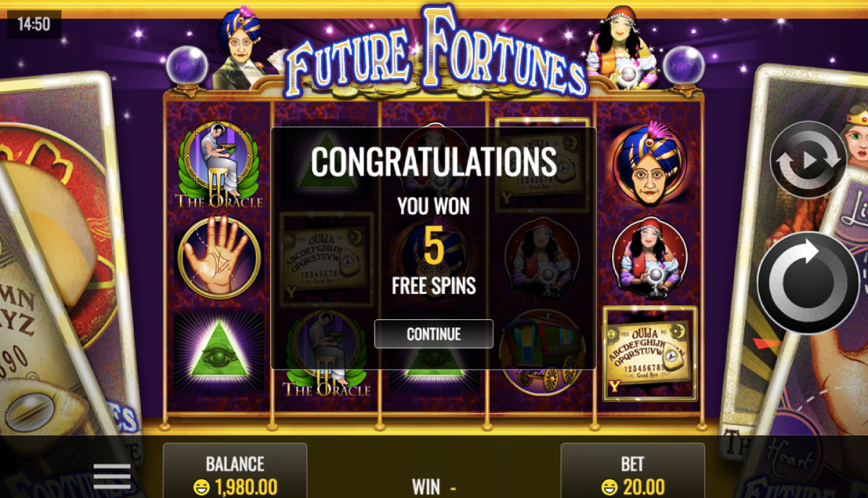Click the Continue button in the popup

(433, 334)
